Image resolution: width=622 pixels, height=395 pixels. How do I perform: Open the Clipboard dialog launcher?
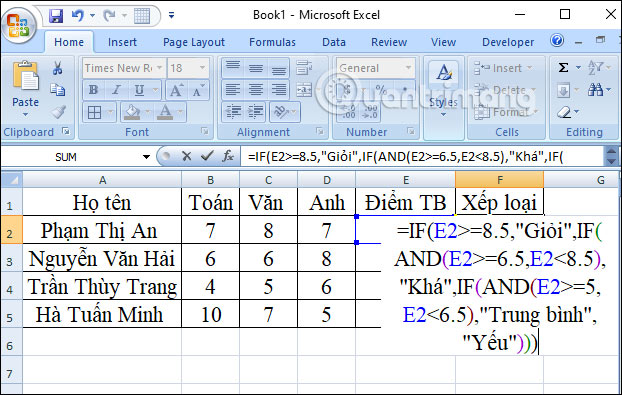[x=66, y=131]
